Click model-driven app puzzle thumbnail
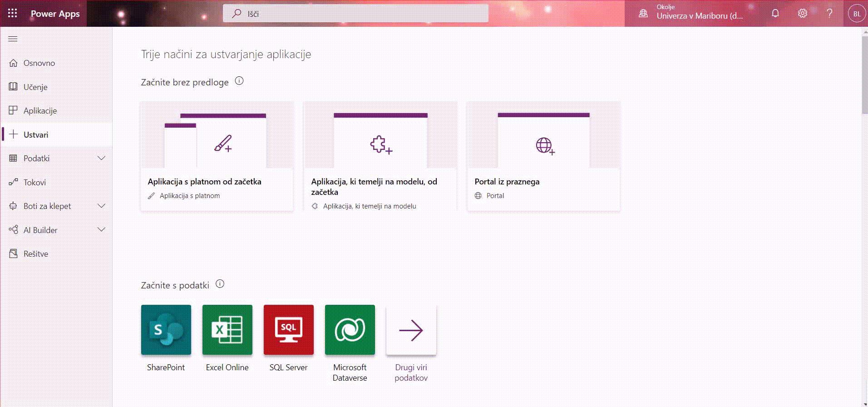Screen dimensions: 868x407 [x=380, y=135]
